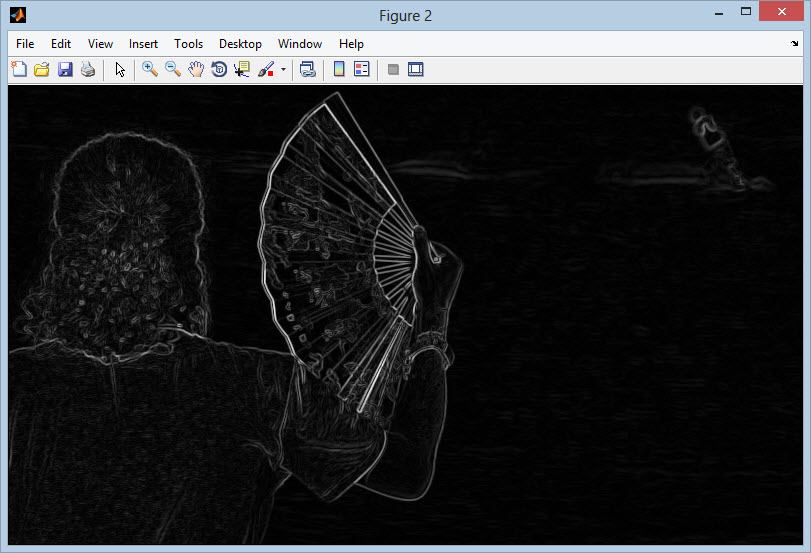Image resolution: width=811 pixels, height=553 pixels.
Task: Click the New Figure icon
Action: click(x=18, y=69)
